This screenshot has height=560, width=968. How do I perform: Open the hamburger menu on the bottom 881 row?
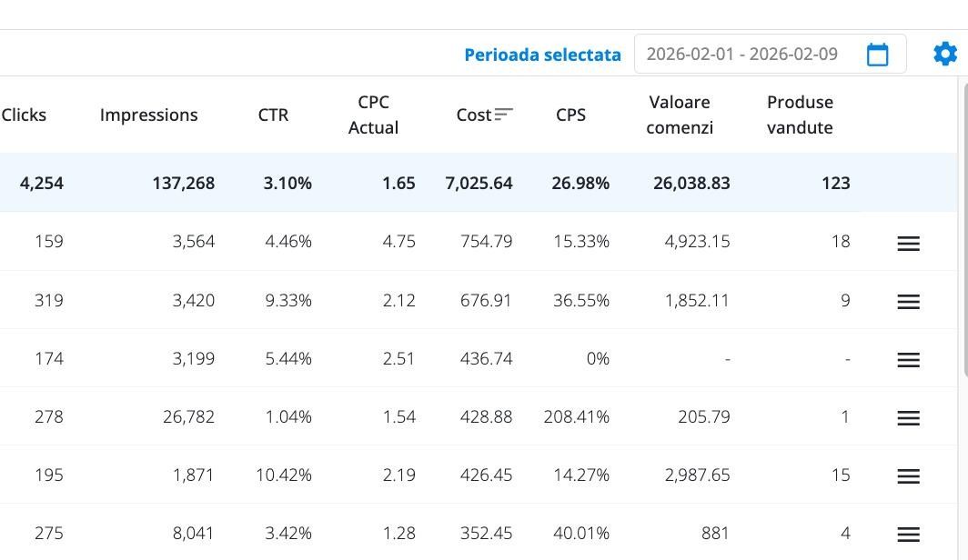(908, 534)
